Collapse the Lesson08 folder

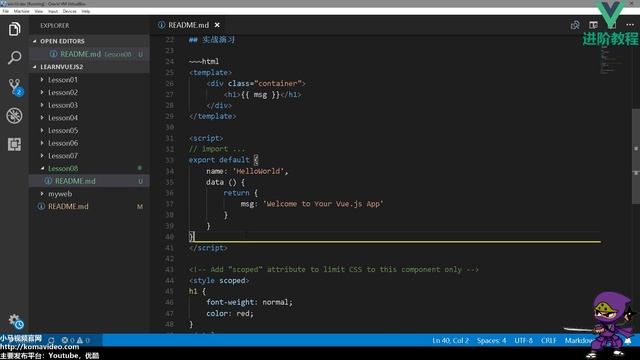(x=62, y=168)
